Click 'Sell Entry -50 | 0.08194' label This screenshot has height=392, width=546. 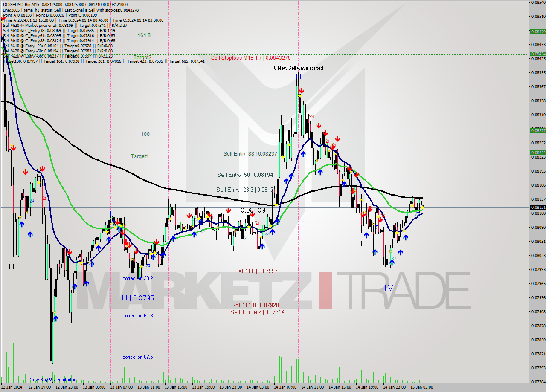245,175
